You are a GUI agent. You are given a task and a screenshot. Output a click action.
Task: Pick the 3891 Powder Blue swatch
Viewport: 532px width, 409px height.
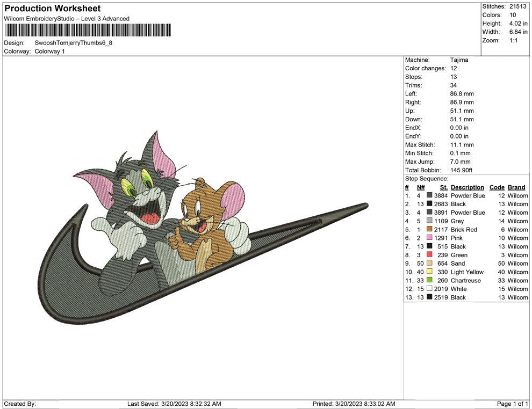429,212
